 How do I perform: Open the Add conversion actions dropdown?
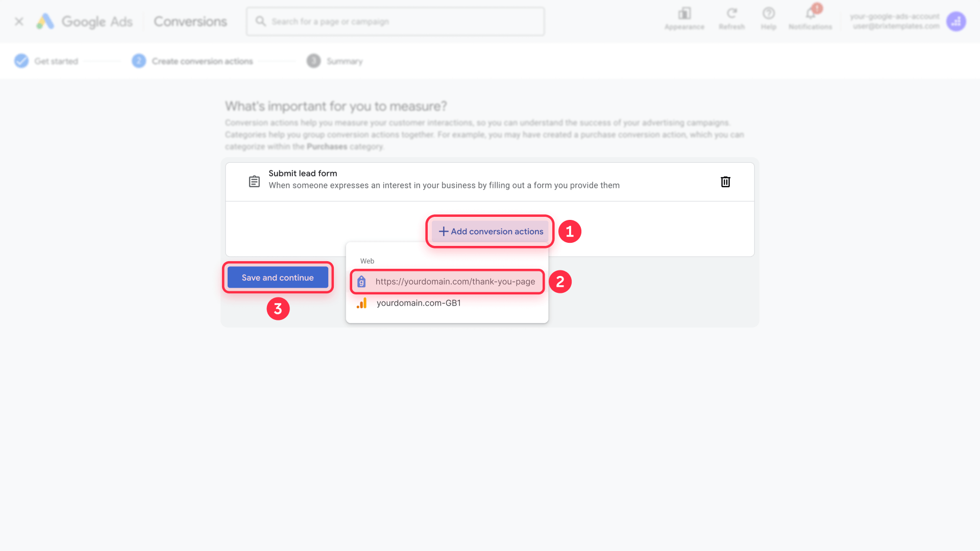pyautogui.click(x=489, y=231)
